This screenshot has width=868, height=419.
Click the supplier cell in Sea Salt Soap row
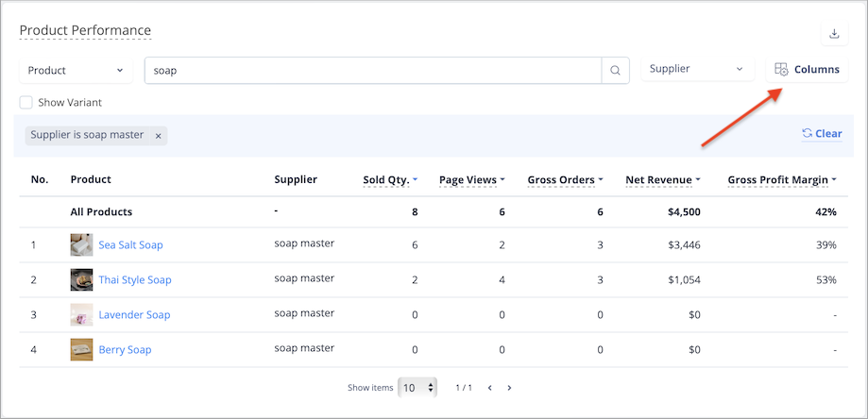click(304, 243)
